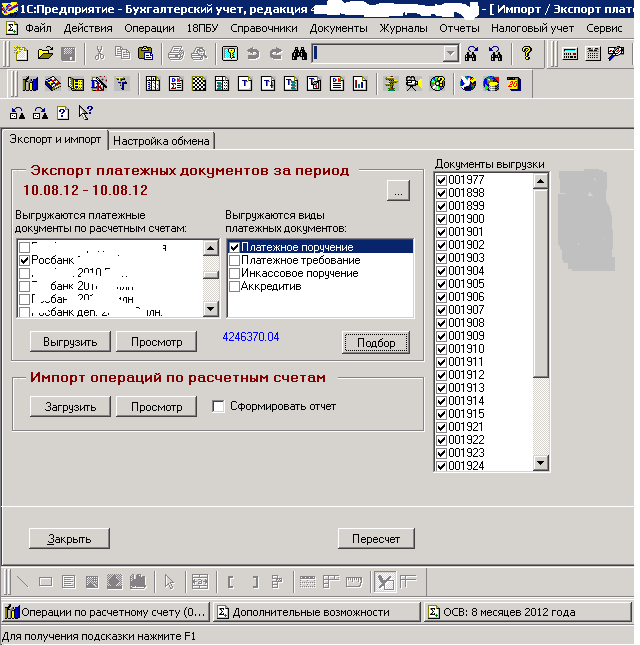Click the period selection ellipsis button
This screenshot has height=645, width=640.
[398, 191]
